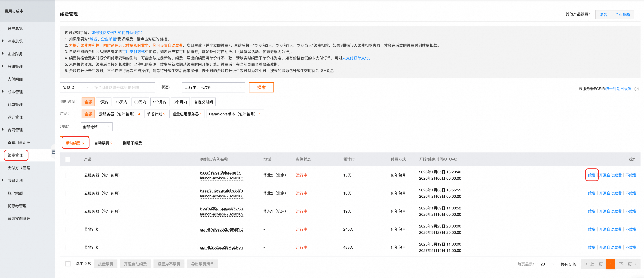Click the sidebar collapse handle icon
The height and width of the screenshot is (278, 644).
(x=53, y=152)
